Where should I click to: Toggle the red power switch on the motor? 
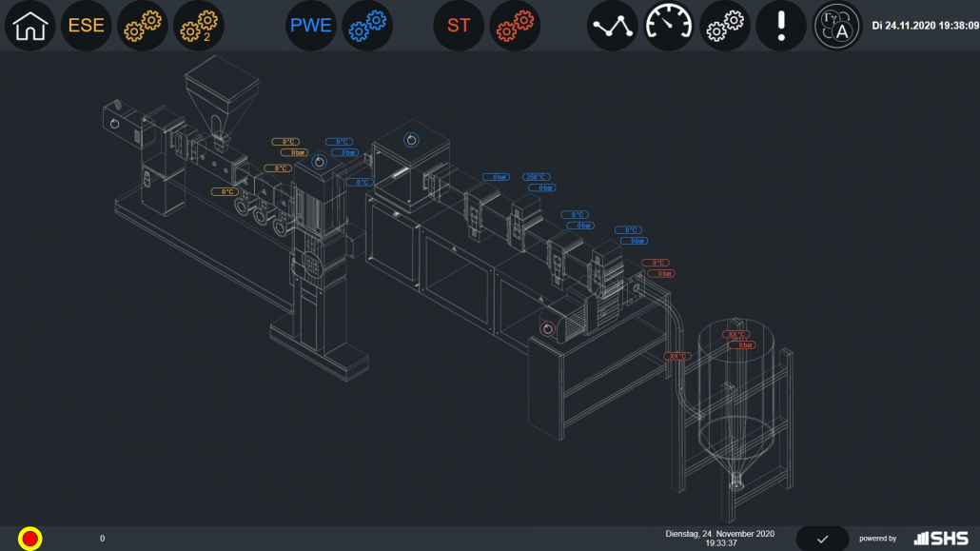pyautogui.click(x=547, y=329)
